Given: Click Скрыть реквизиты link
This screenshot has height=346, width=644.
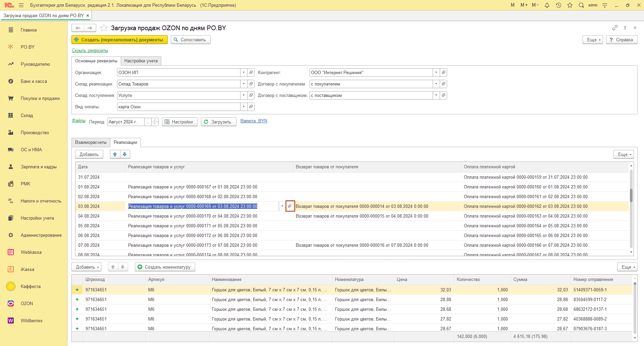Looking at the screenshot, I should [x=90, y=50].
